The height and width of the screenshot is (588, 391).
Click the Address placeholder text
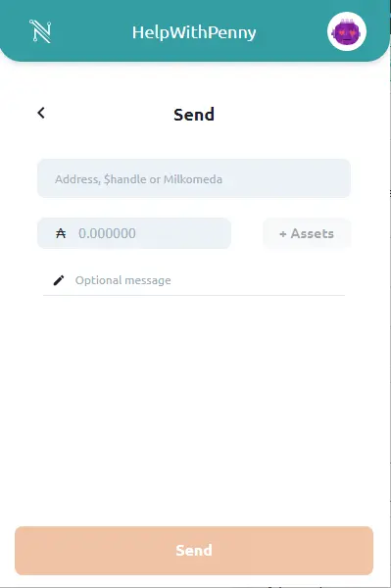tap(139, 179)
